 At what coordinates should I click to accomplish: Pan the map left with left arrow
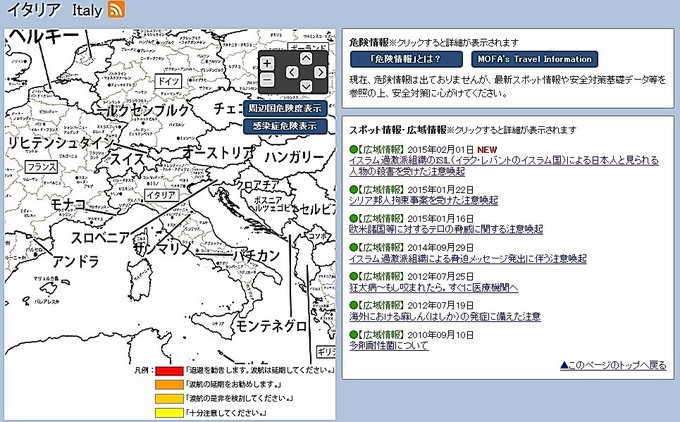291,72
